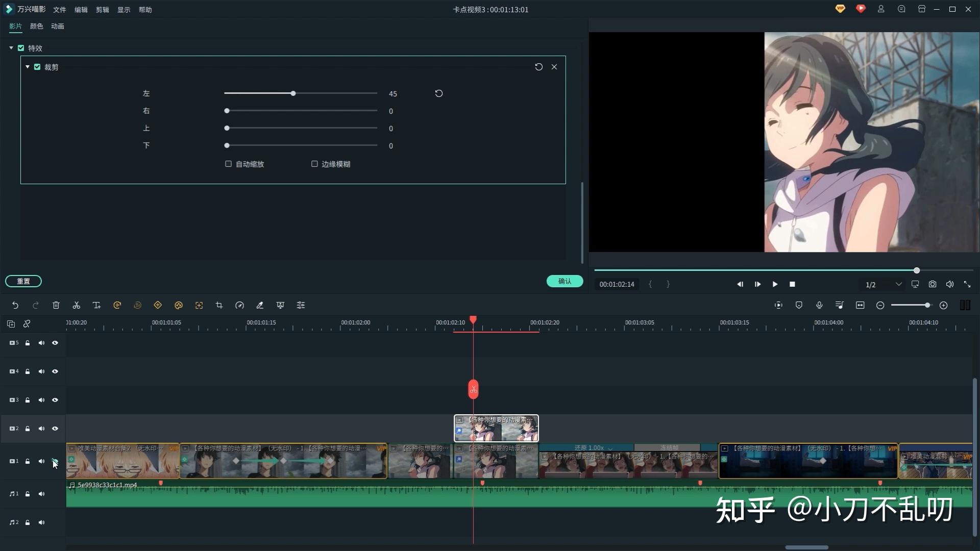
Task: Enable 自动缩放 checkbox
Action: click(x=228, y=164)
